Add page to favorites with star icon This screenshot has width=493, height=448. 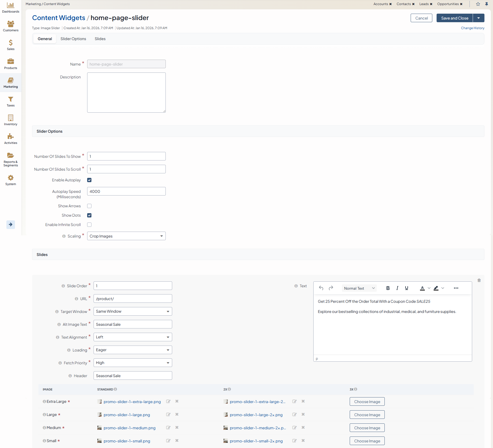pyautogui.click(x=478, y=4)
